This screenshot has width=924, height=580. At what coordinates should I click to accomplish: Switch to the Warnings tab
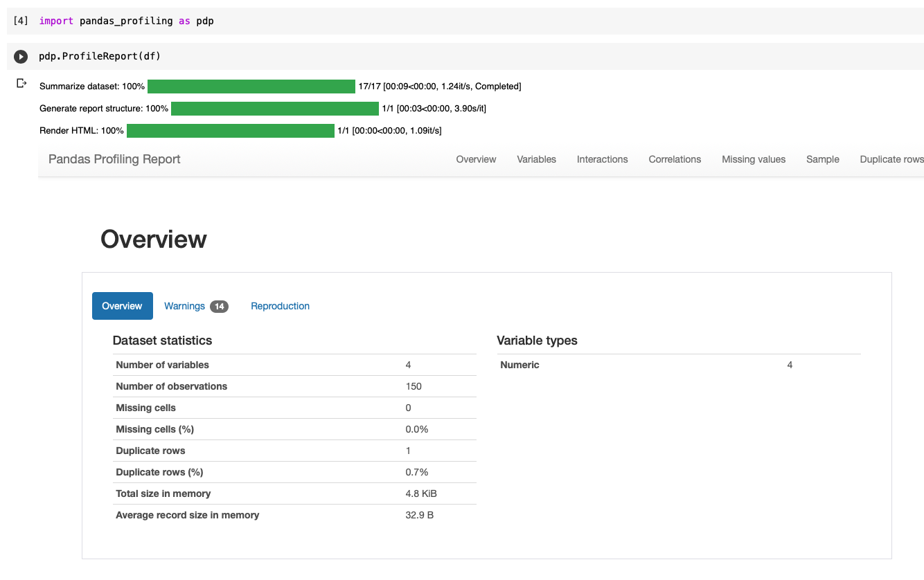point(184,306)
